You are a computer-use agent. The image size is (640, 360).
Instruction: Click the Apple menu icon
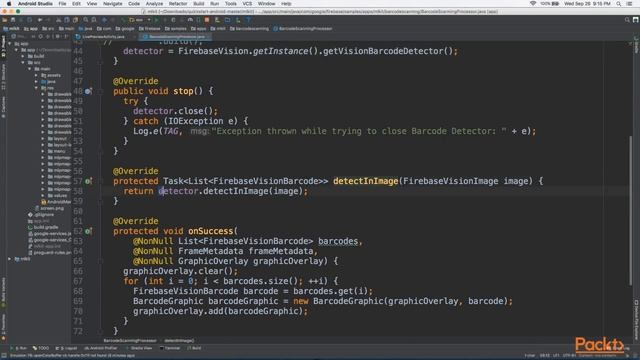(x=9, y=4)
